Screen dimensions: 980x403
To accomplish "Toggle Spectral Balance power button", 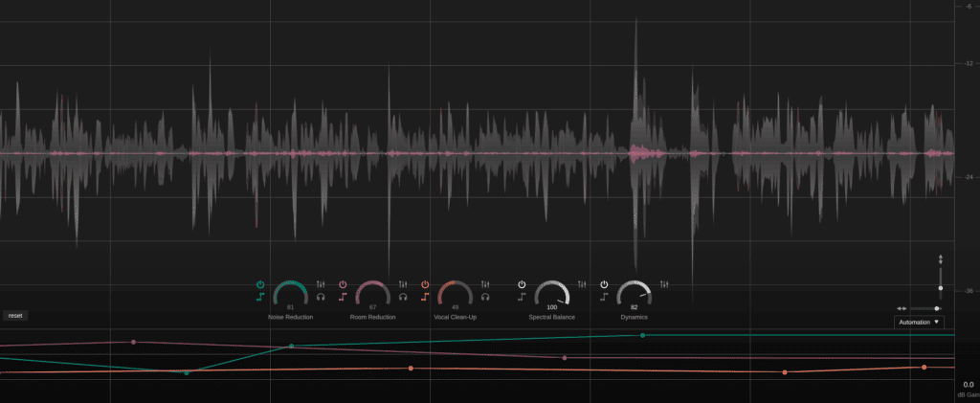I will (x=522, y=284).
